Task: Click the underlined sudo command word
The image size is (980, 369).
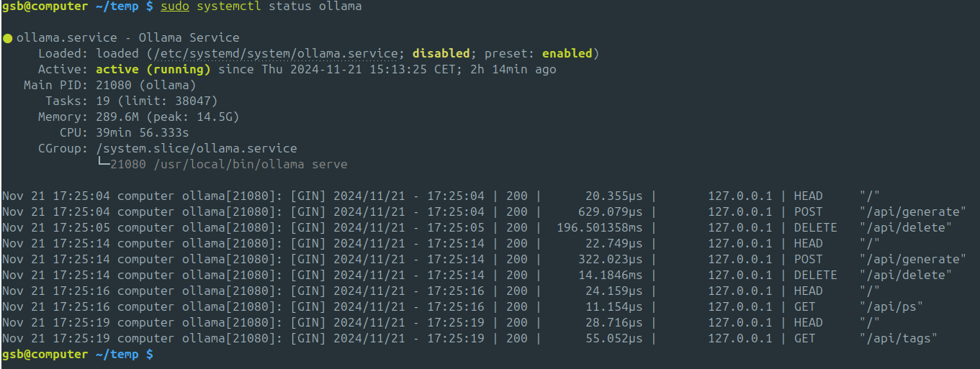Action: [174, 6]
